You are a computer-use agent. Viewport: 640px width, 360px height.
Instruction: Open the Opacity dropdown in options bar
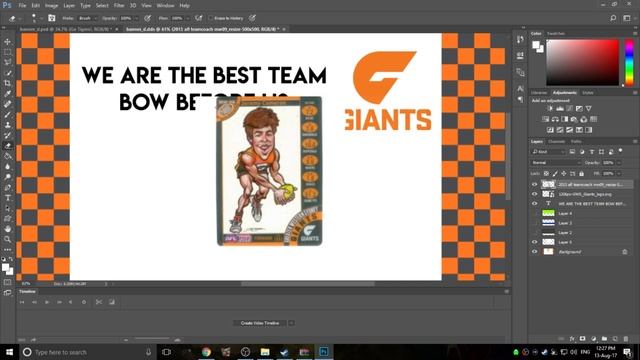pyautogui.click(x=136, y=18)
